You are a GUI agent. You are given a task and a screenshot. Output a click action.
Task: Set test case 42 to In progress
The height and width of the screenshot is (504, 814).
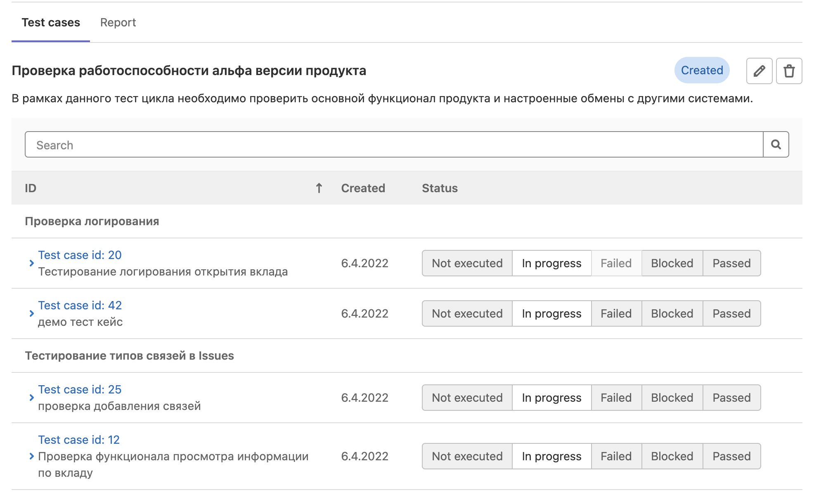(551, 313)
